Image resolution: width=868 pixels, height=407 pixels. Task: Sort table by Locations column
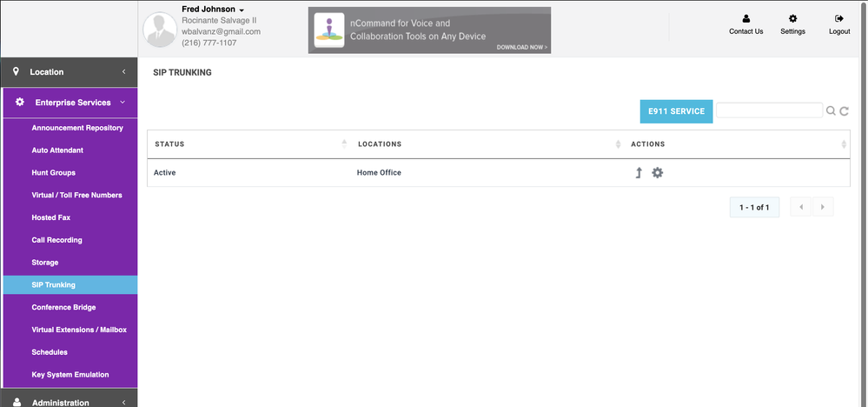(x=618, y=144)
